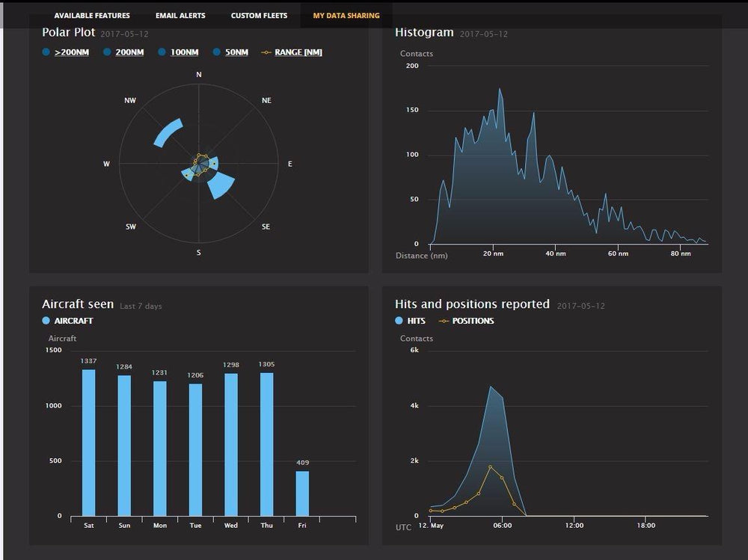Hide the HITS series

pos(410,321)
